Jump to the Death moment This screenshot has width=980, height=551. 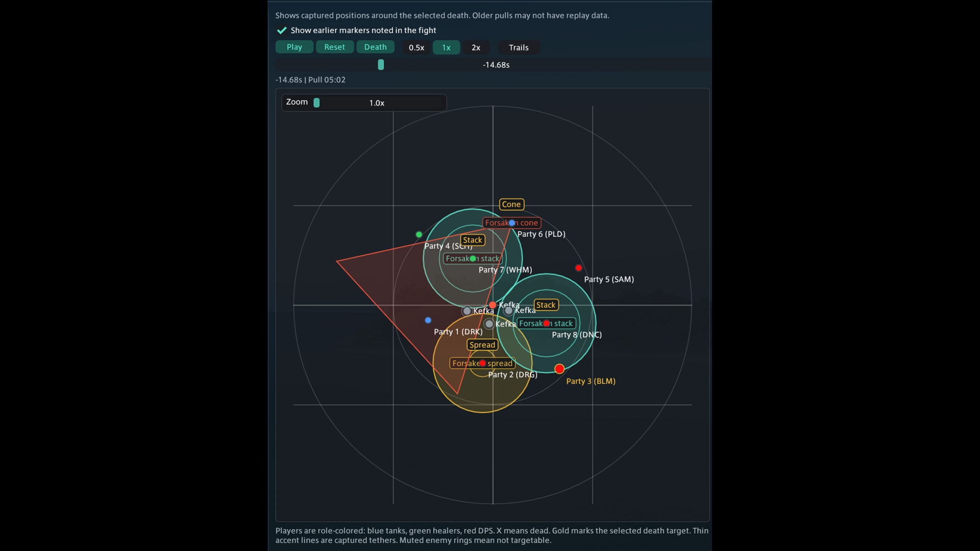[x=375, y=47]
